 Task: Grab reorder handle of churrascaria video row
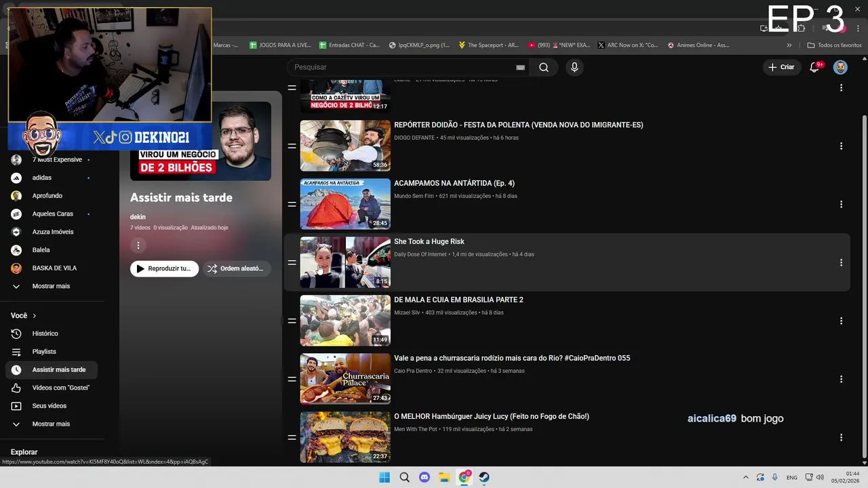click(292, 379)
